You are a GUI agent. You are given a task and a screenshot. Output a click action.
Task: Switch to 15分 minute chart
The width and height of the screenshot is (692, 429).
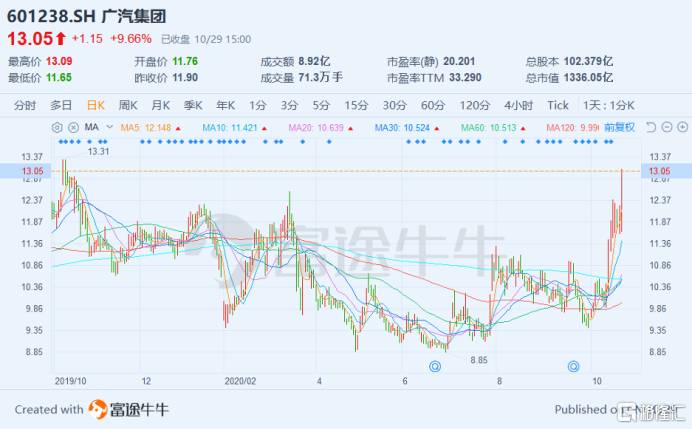pyautogui.click(x=356, y=105)
